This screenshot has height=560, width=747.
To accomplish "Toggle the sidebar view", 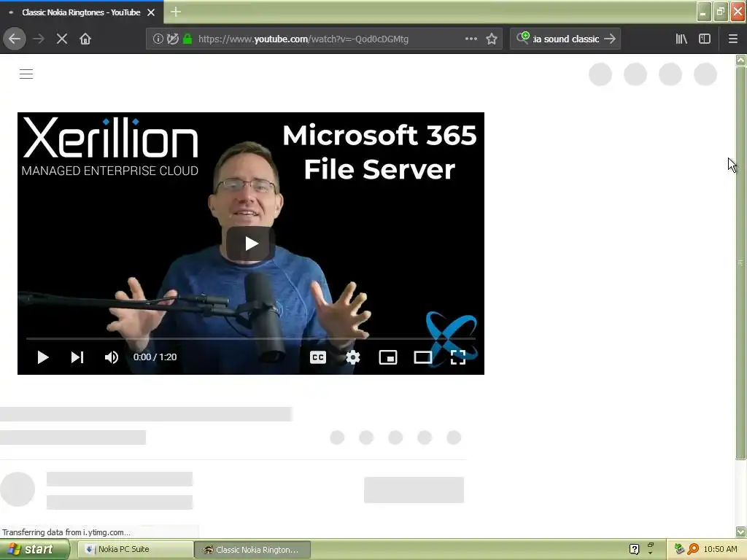I will click(705, 39).
